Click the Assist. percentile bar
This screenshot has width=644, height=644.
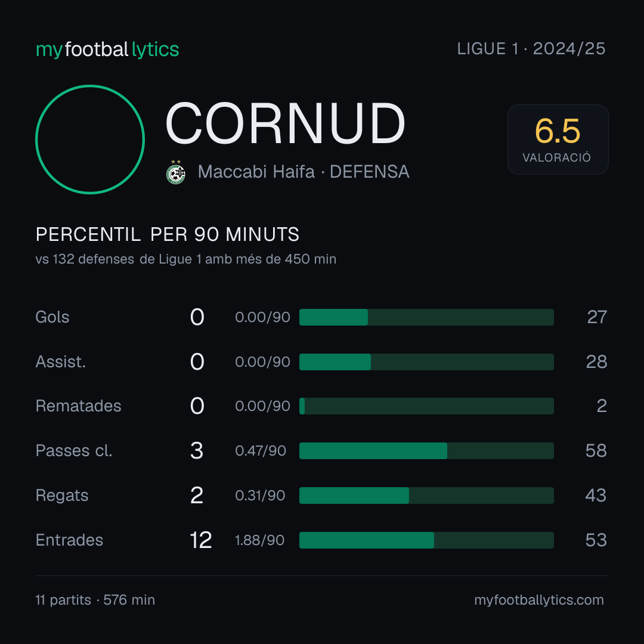coord(426,362)
